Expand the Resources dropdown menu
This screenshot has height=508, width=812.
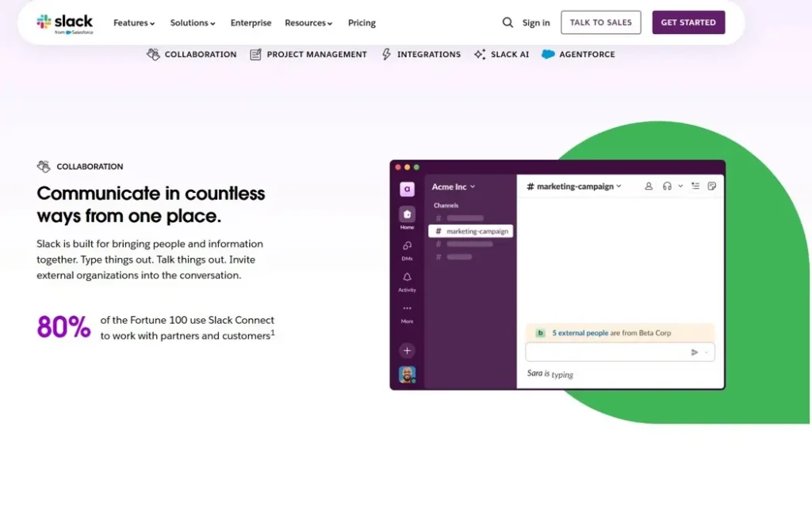pos(308,23)
